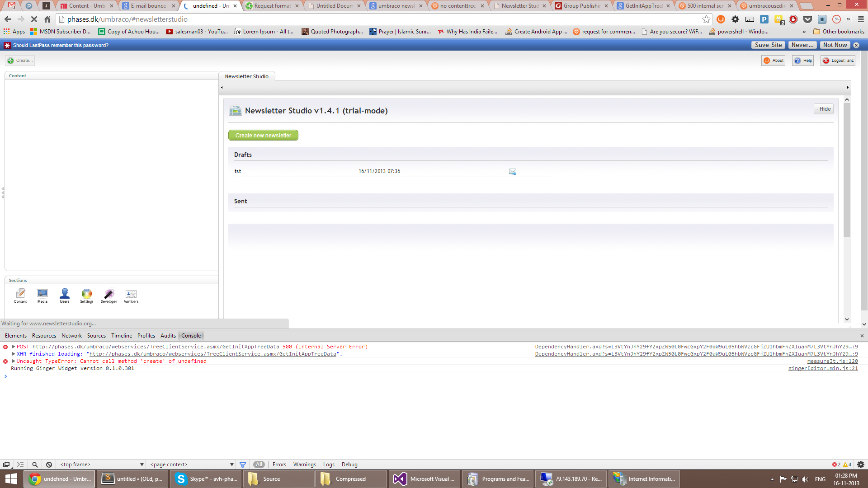Viewport: 868px width, 488px height.
Task: Click the console filter funnel icon
Action: (x=243, y=465)
